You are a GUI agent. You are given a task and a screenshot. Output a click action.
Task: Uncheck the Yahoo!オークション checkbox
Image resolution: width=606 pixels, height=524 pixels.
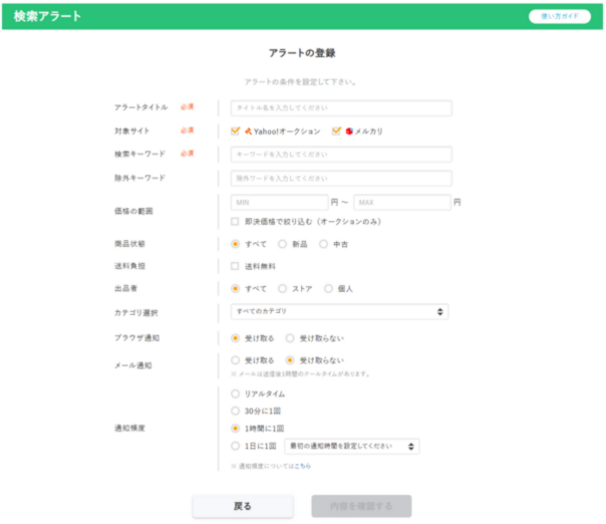[x=235, y=131]
